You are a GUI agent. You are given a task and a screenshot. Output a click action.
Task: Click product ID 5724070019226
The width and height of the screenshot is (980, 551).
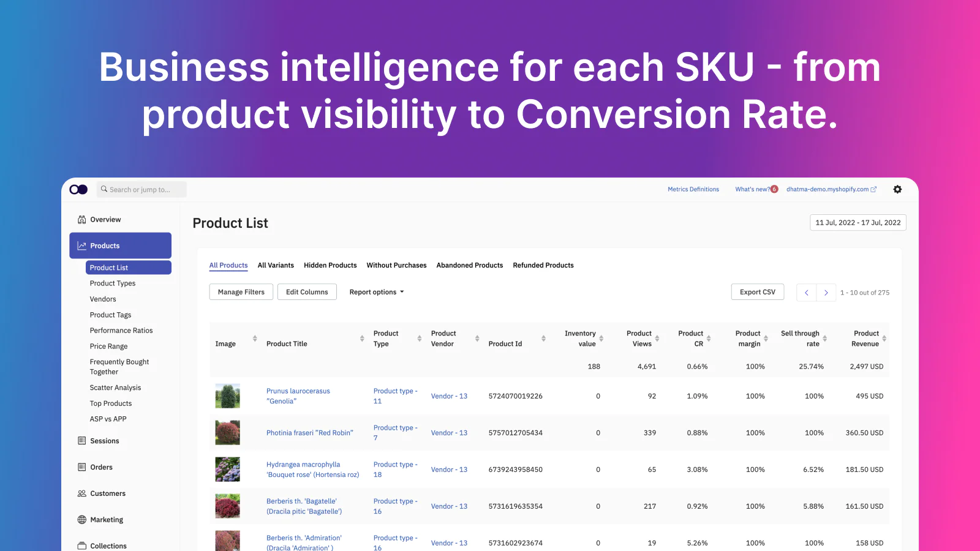click(x=516, y=396)
